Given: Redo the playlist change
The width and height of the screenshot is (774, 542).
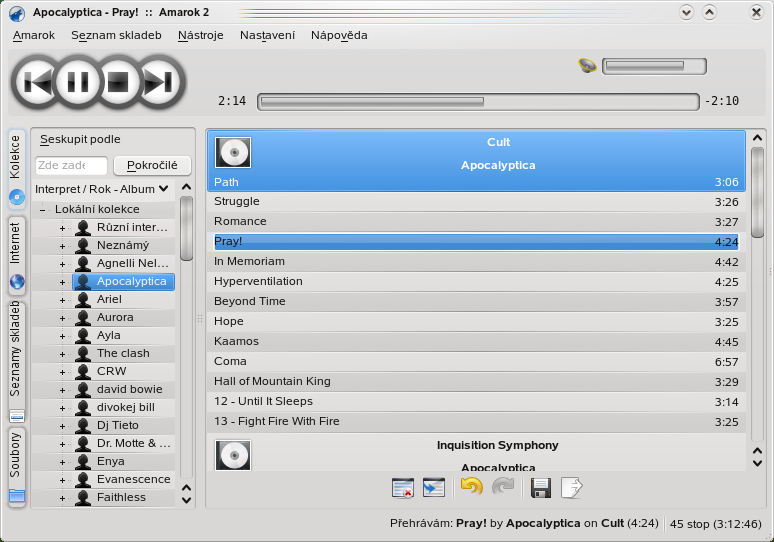Looking at the screenshot, I should tap(503, 487).
